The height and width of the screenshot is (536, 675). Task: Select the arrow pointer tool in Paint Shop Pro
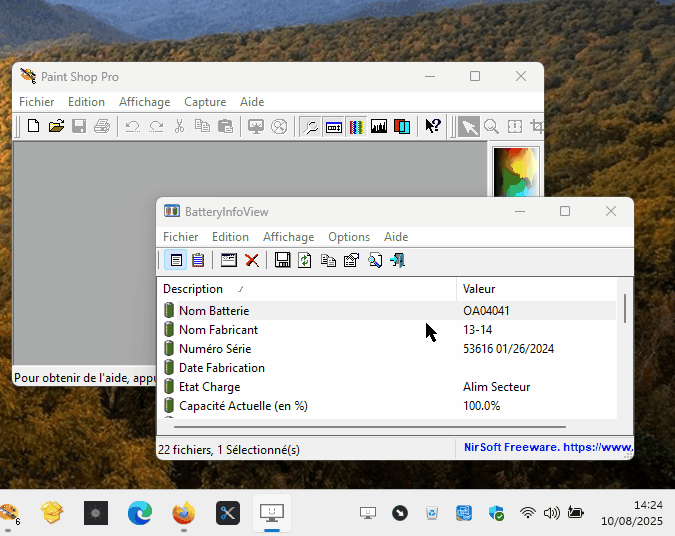point(468,127)
